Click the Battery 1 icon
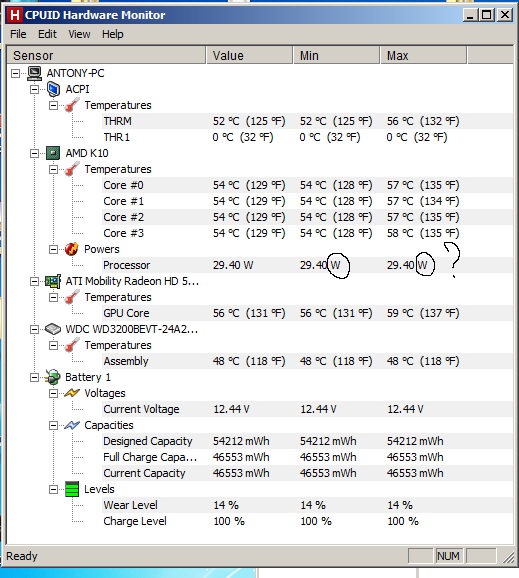The width and height of the screenshot is (519, 578). [53, 377]
